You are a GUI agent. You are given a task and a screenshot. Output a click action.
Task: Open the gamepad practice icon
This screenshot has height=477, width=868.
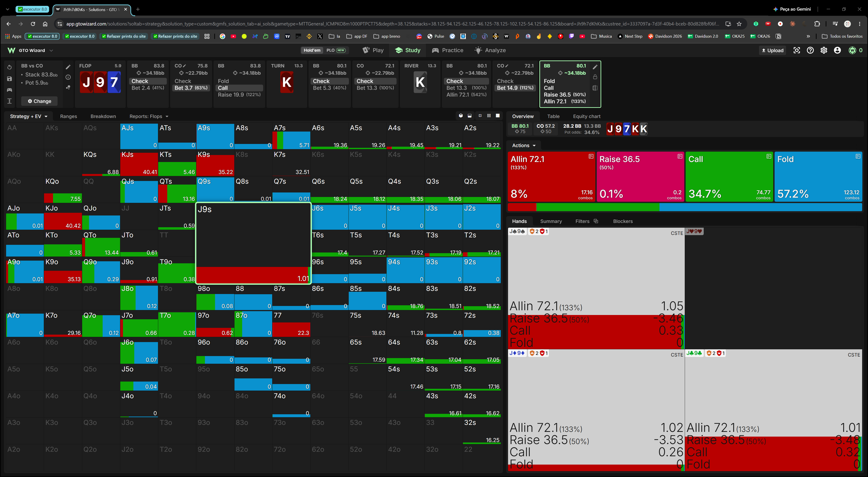(9, 90)
